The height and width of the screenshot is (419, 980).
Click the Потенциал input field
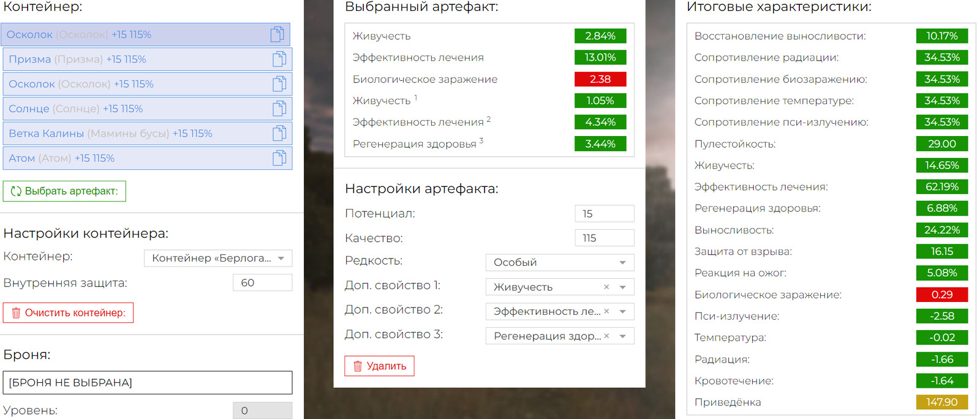[604, 214]
